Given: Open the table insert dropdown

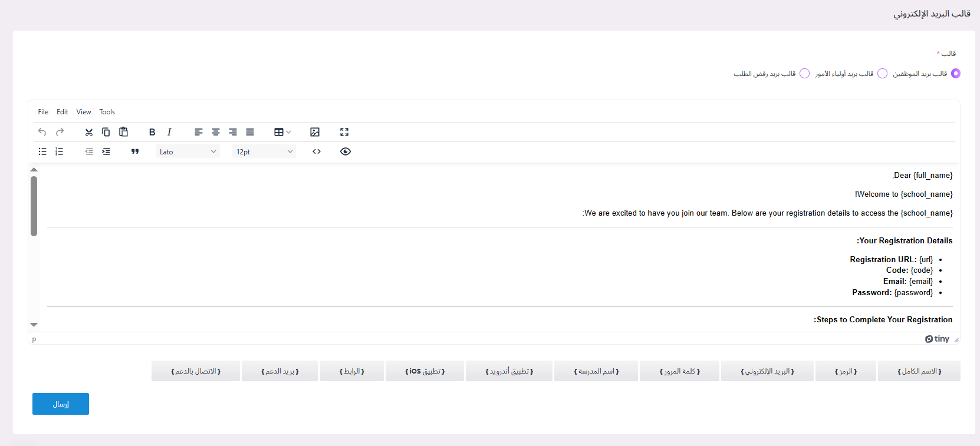Looking at the screenshot, I should tap(282, 132).
